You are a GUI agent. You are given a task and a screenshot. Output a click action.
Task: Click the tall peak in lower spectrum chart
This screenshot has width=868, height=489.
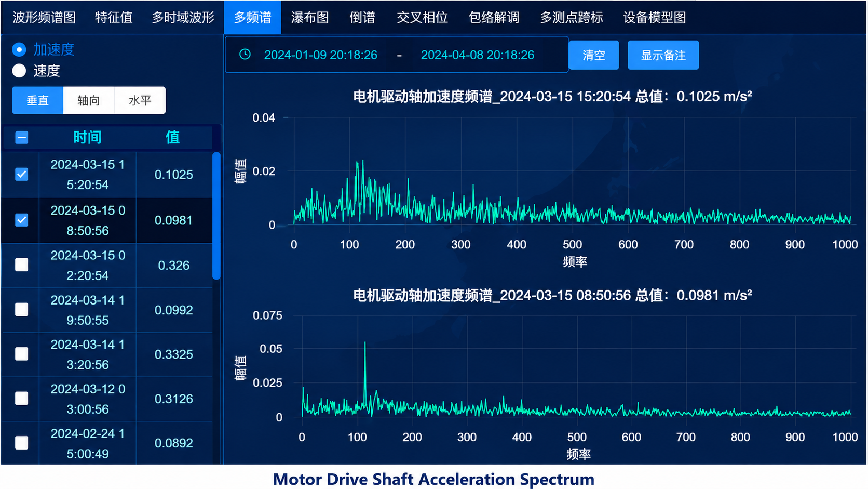365,343
